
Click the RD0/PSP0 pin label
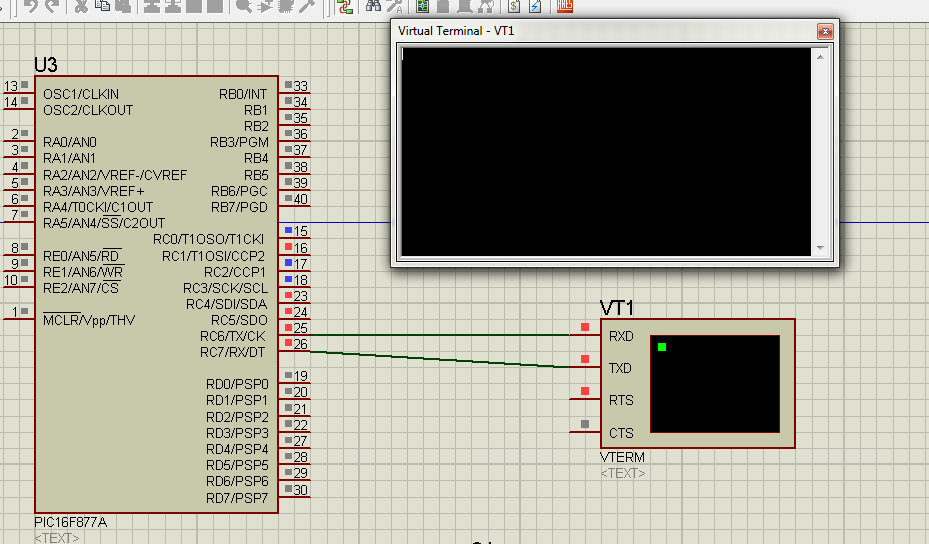pyautogui.click(x=237, y=384)
